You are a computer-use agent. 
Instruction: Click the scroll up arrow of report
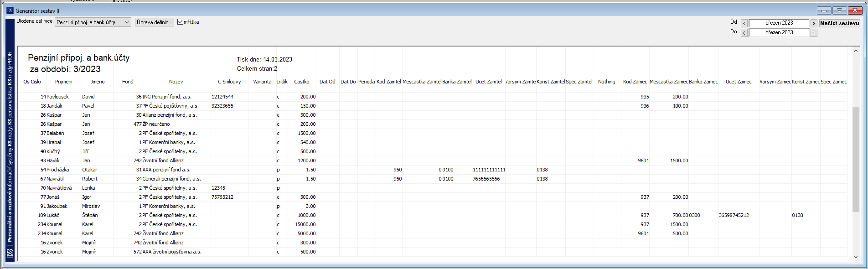tap(856, 51)
